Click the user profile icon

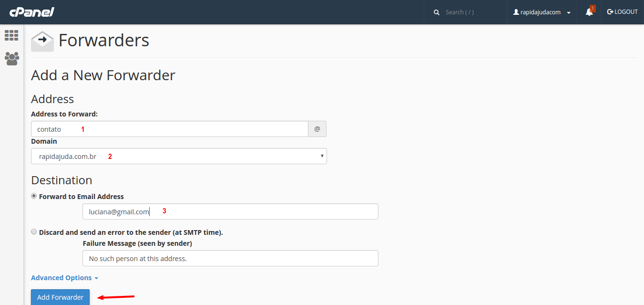(x=516, y=12)
